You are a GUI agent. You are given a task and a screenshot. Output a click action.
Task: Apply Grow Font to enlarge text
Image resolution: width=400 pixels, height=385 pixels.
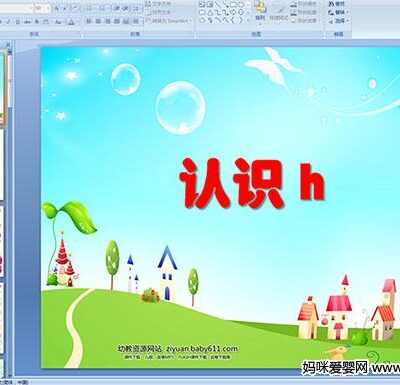[x=57, y=8]
